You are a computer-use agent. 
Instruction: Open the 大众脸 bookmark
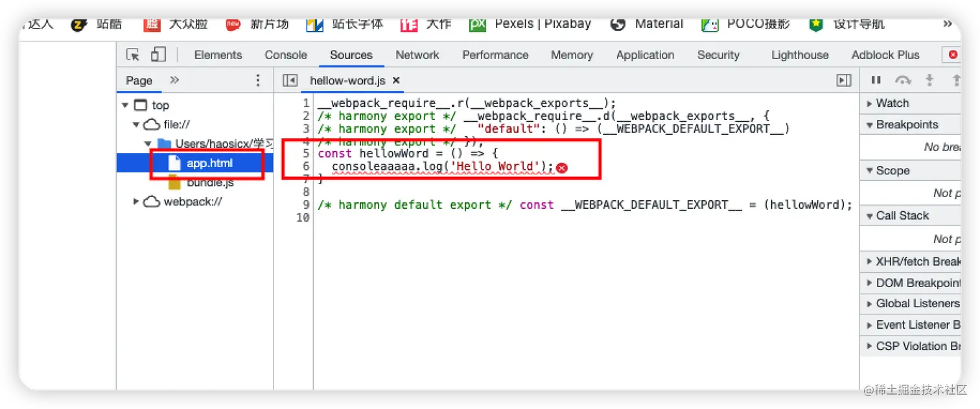[176, 24]
